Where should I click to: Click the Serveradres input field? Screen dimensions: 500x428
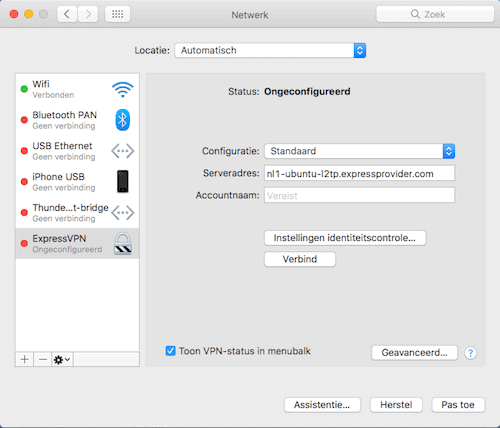tap(359, 173)
